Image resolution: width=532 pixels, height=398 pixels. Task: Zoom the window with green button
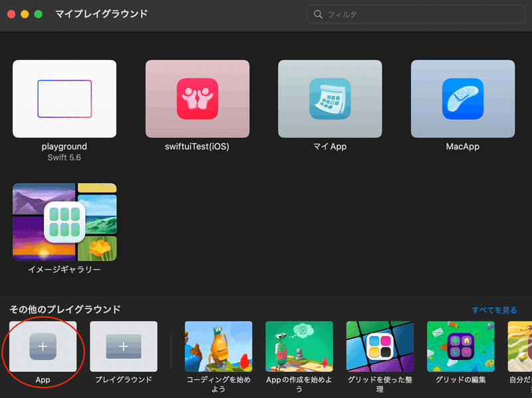click(x=39, y=14)
